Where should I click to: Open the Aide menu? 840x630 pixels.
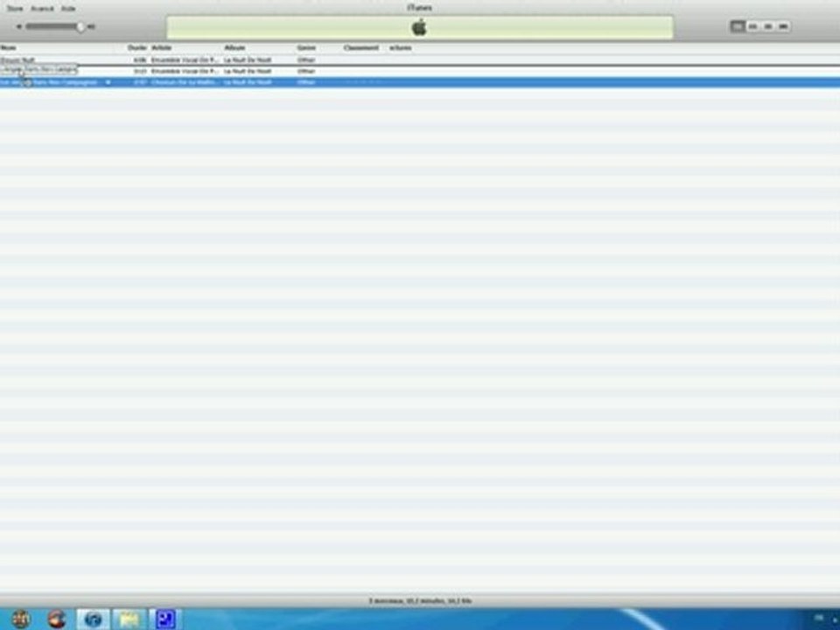point(68,9)
